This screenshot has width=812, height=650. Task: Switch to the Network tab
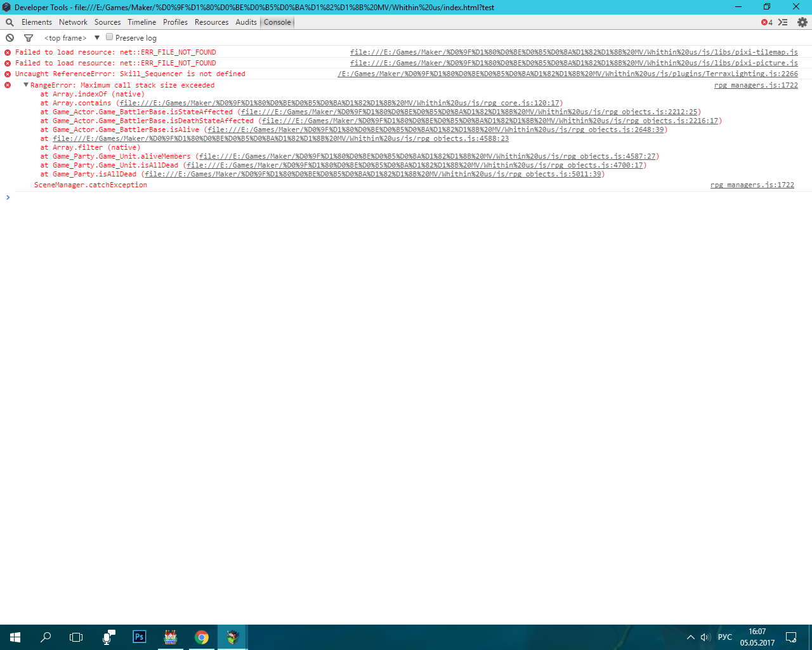73,22
